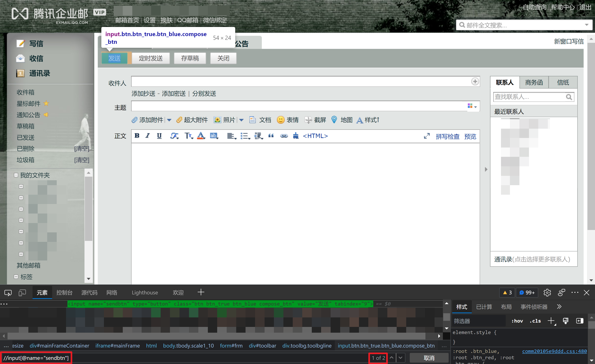Screen dimensions: 595x364
Task: Click the DevTools inspect element picker icon
Action: point(8,293)
